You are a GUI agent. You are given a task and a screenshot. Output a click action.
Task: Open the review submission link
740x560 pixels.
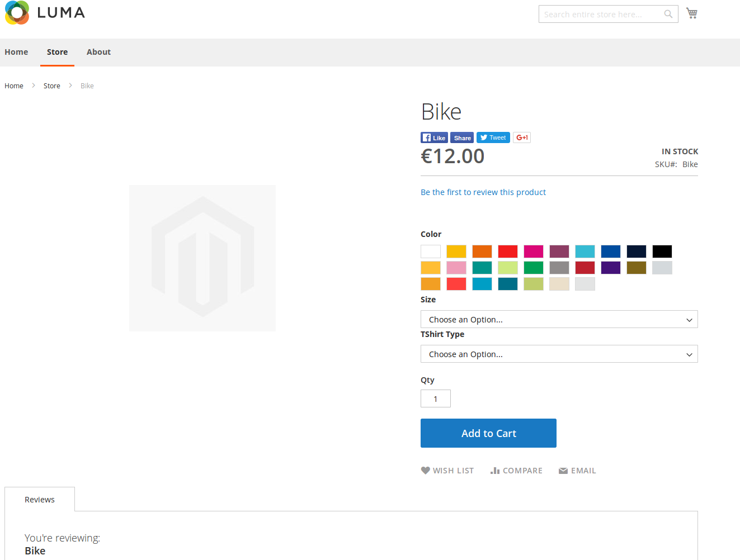[x=483, y=192]
